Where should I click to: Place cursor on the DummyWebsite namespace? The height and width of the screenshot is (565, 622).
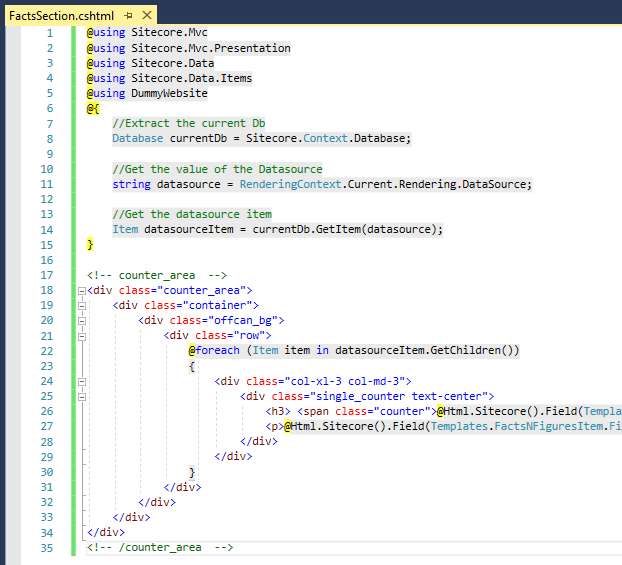(x=168, y=93)
